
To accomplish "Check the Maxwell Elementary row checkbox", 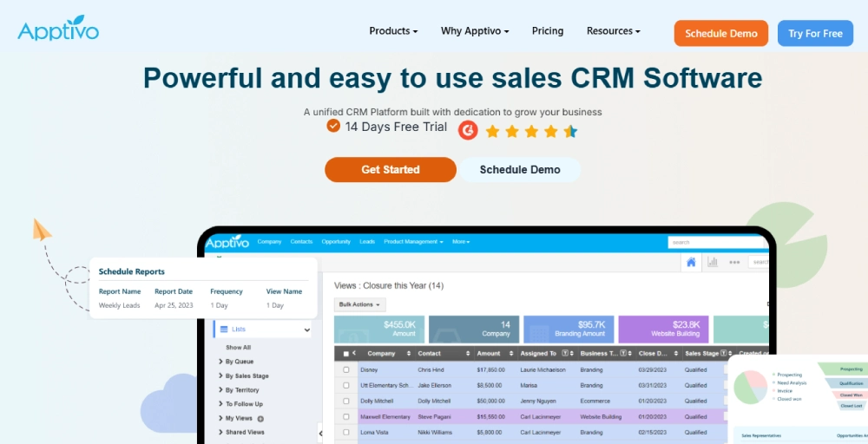I will tap(346, 417).
